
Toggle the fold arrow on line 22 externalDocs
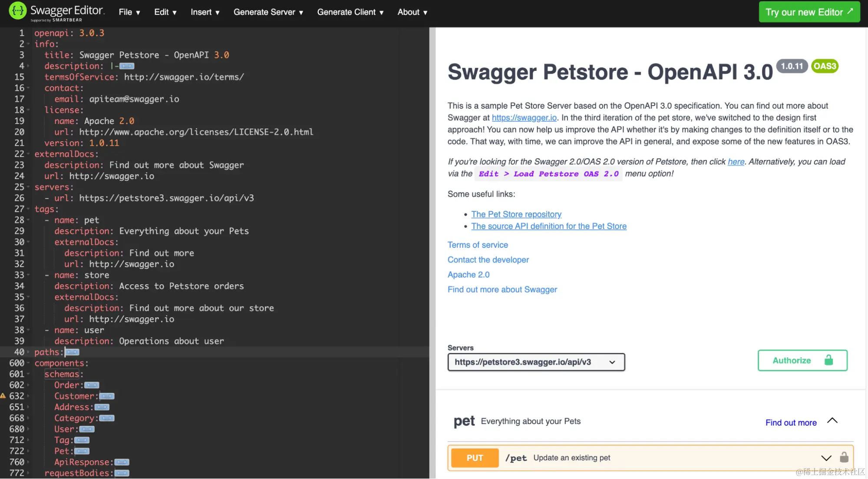pos(28,154)
